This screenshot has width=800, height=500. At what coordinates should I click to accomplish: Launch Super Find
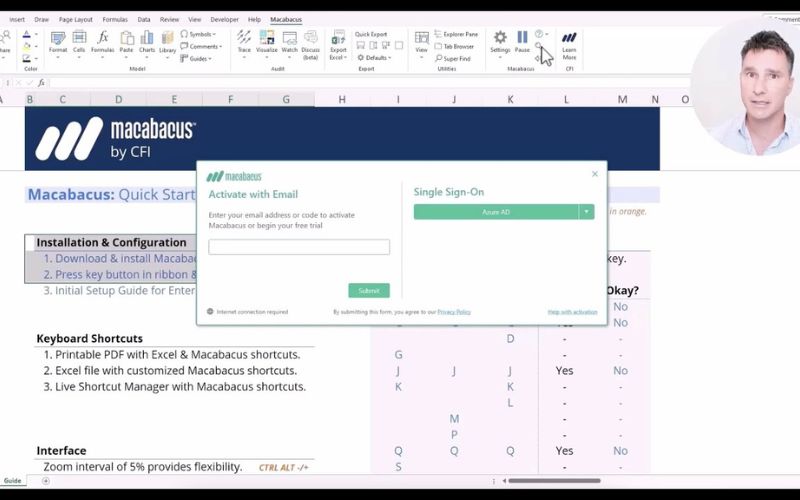click(453, 59)
